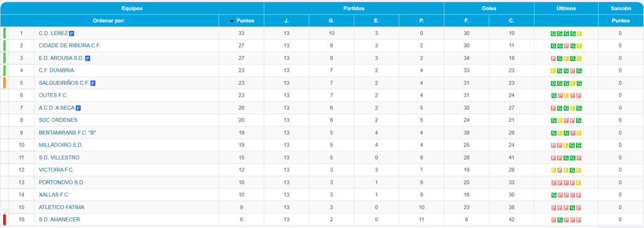
Task: Sort by the G. wins column header
Action: (331, 21)
